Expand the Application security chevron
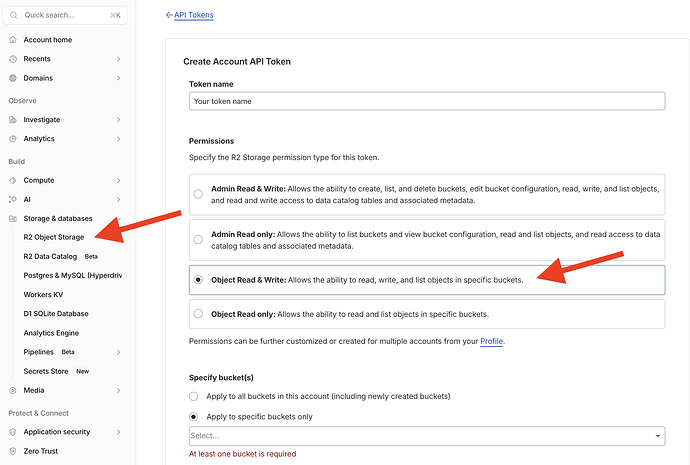Viewport: 690px width, 465px height. (118, 432)
